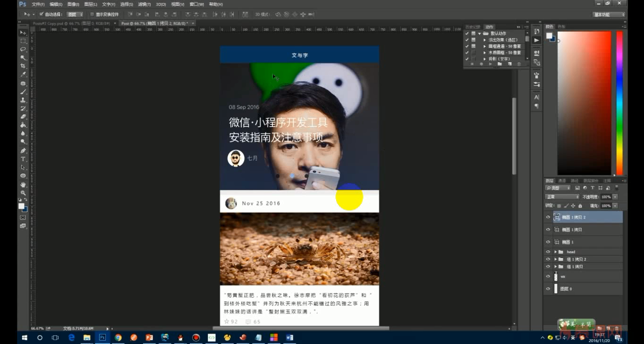Hide the wx layer
The image size is (644, 344).
548,276
